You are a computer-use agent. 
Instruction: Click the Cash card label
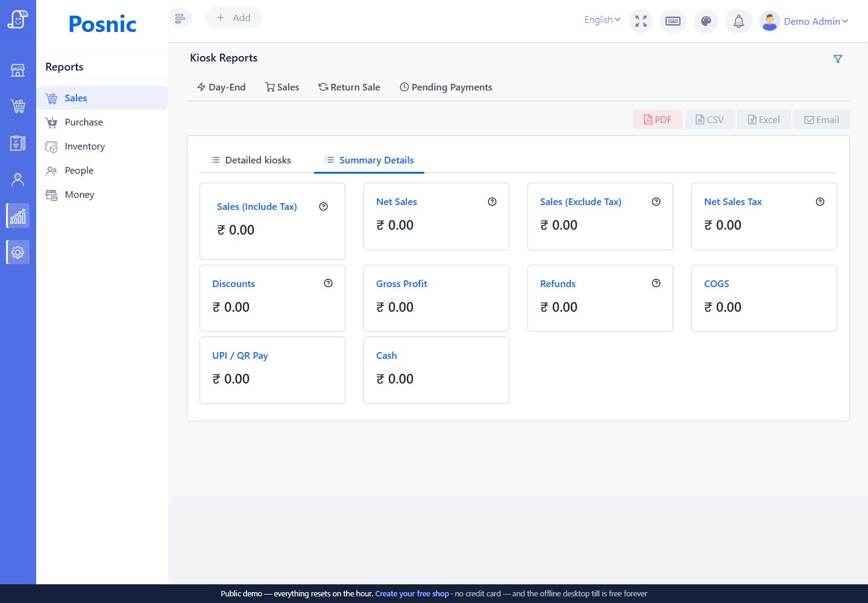click(x=386, y=355)
